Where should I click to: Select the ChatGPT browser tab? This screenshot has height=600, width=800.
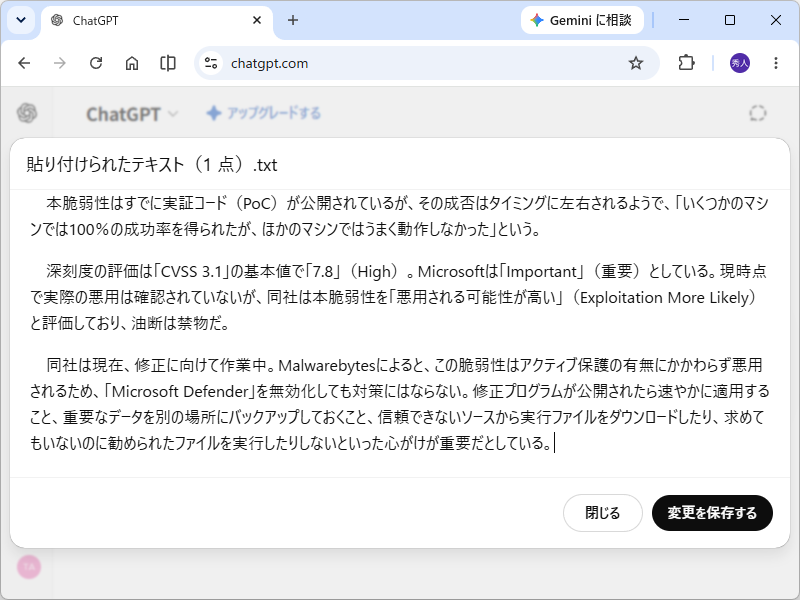(x=157, y=21)
